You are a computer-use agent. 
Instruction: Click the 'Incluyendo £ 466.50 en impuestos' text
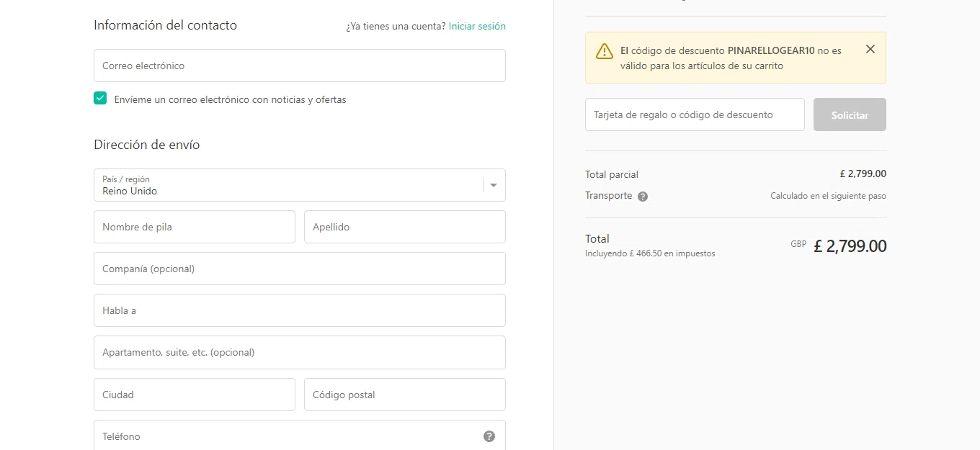tap(650, 253)
